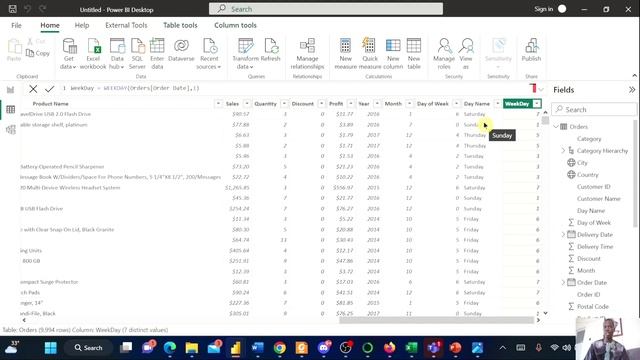Open Windows Start menu

coord(51,348)
